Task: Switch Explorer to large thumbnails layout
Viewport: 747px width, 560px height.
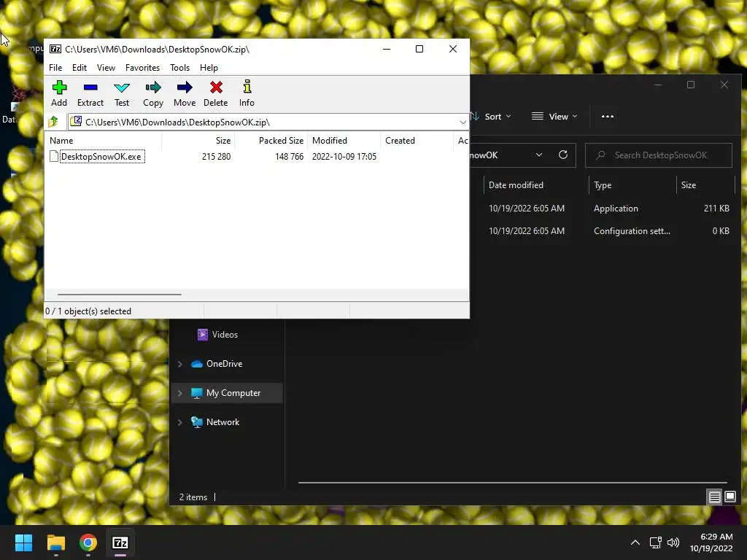Action: [x=730, y=497]
